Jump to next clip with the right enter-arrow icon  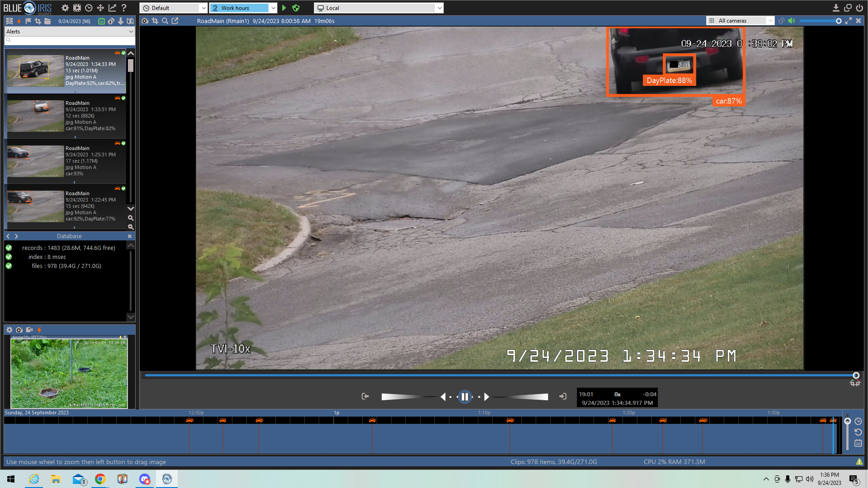click(x=563, y=396)
